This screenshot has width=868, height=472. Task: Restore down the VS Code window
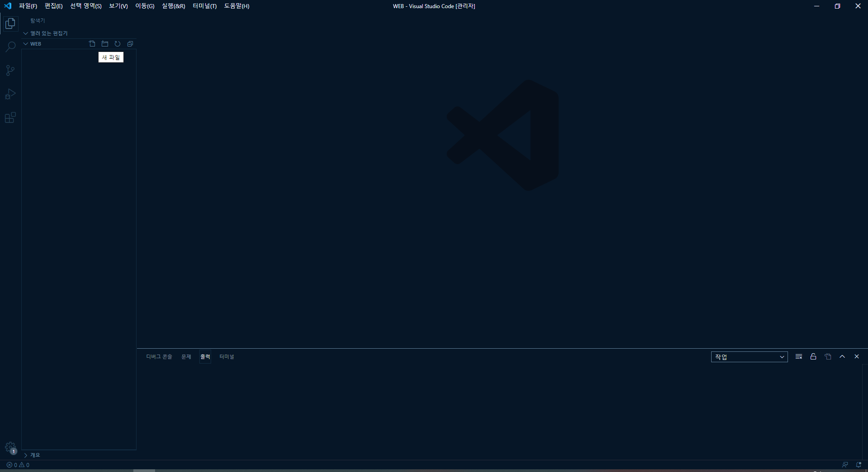[837, 6]
